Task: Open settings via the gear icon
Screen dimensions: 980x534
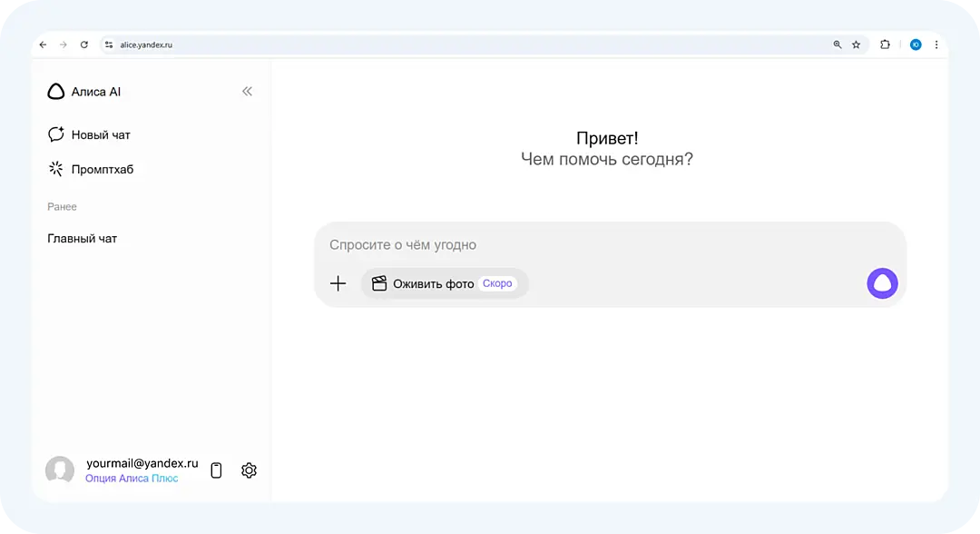Action: tap(249, 470)
